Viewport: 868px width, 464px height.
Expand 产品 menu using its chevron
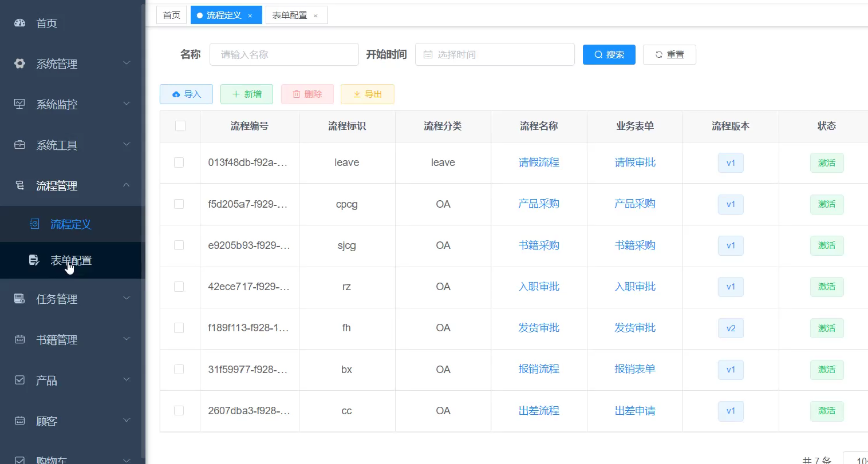(127, 379)
